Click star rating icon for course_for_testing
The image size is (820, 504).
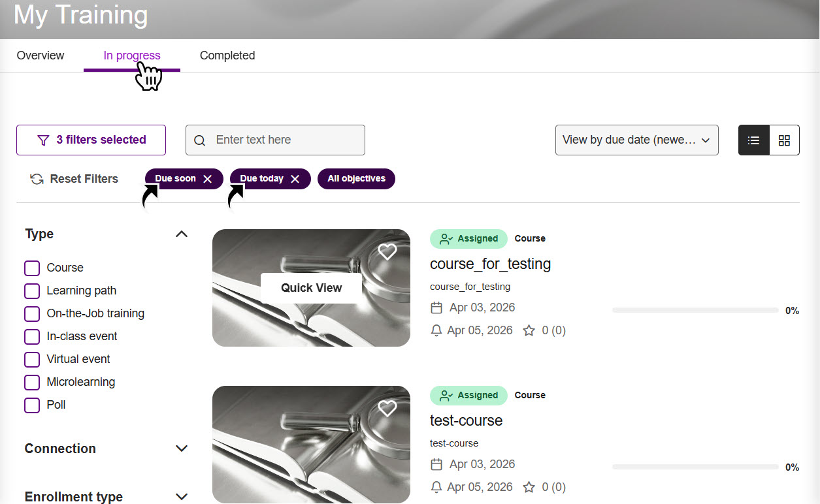click(529, 330)
